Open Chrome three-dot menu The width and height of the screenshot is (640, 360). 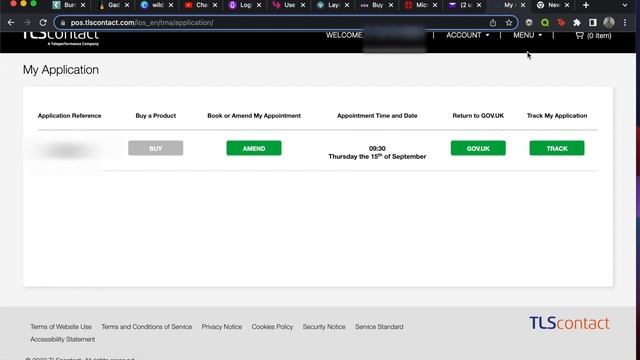[625, 23]
